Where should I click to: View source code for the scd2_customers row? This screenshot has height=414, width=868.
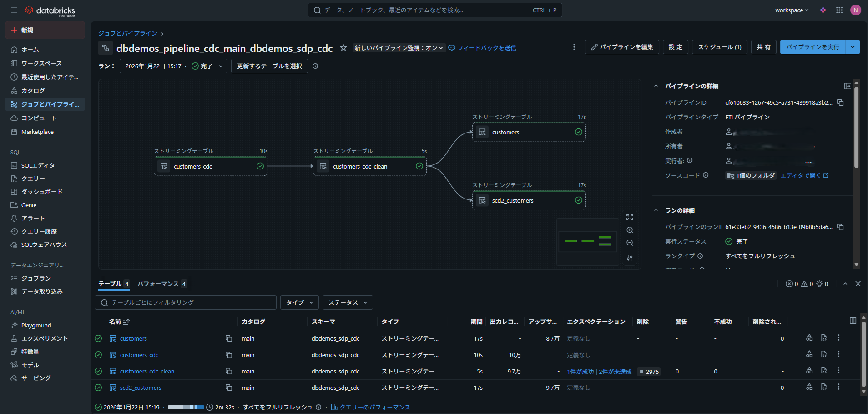pyautogui.click(x=824, y=387)
